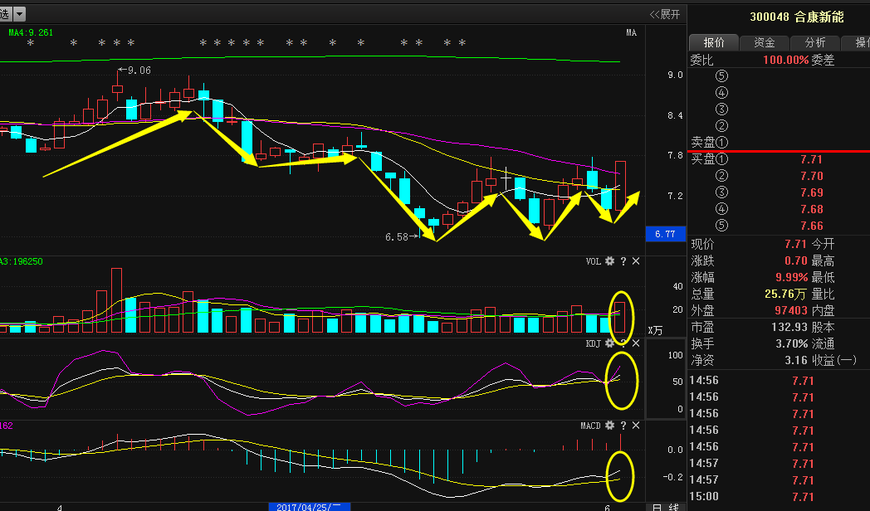Image resolution: width=870 pixels, height=511 pixels.
Task: Click the 买盘① price 7.71
Action: (811, 159)
